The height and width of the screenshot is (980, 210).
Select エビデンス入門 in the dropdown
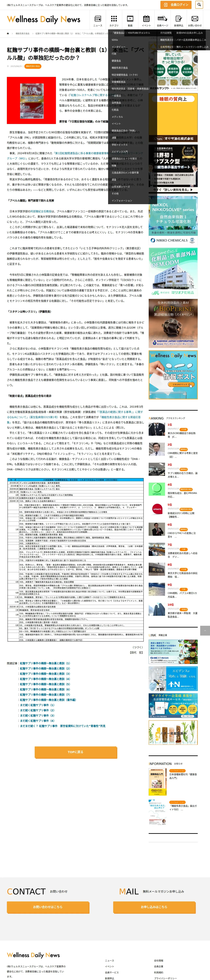coord(120,152)
